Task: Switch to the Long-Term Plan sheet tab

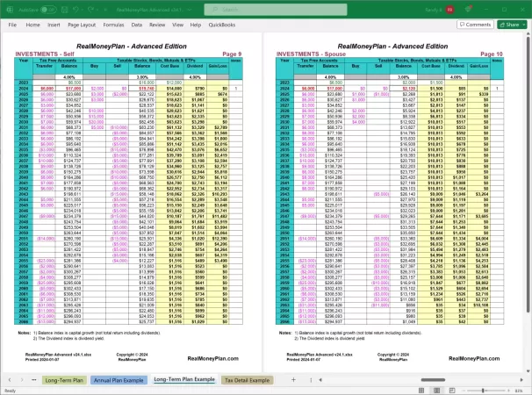Action: [x=65, y=379]
